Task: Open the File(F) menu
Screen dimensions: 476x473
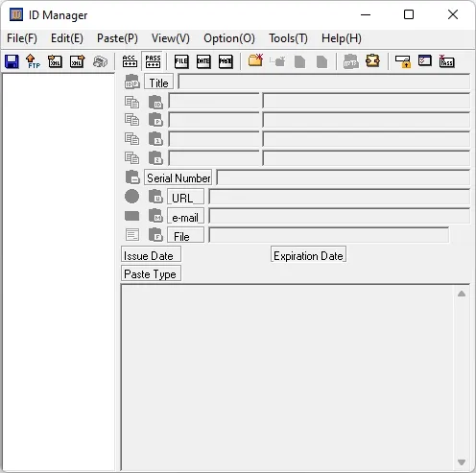Action: click(x=22, y=38)
